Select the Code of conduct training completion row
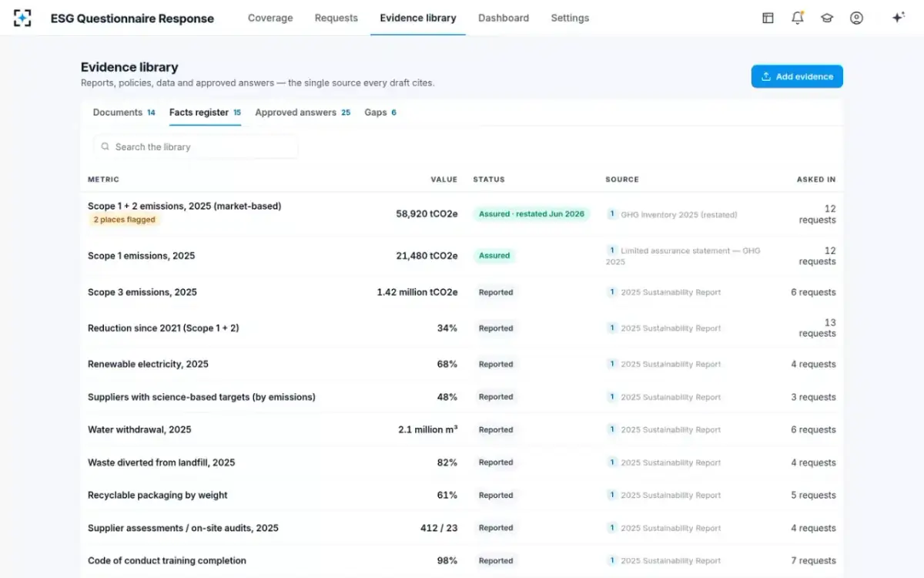924x578 pixels. click(462, 560)
